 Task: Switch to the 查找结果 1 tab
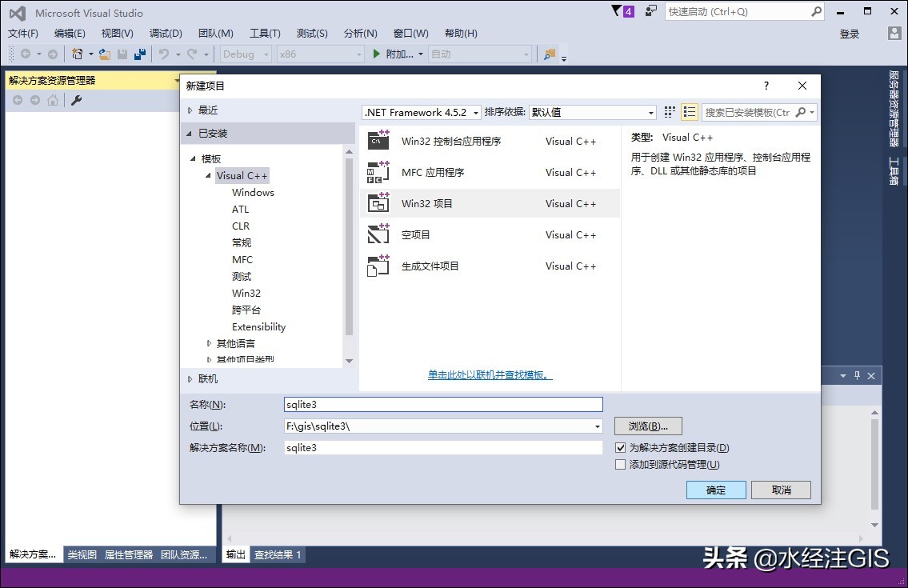point(278,555)
